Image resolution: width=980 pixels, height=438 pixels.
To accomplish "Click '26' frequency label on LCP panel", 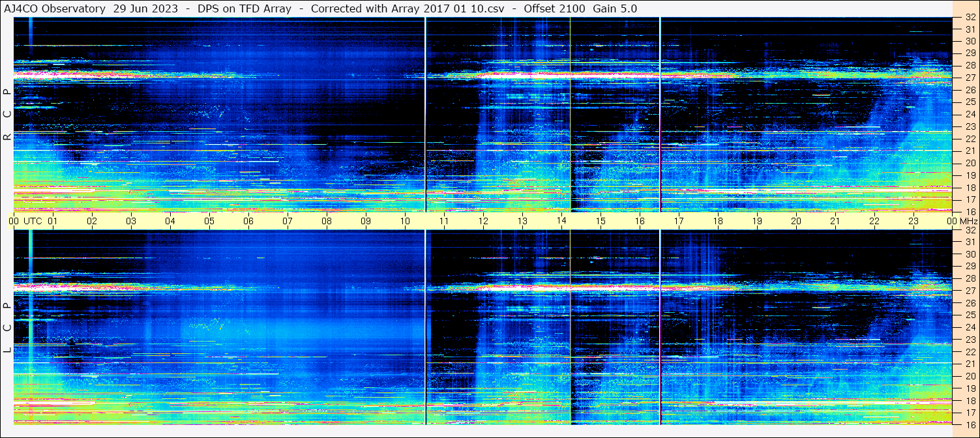I will (970, 303).
